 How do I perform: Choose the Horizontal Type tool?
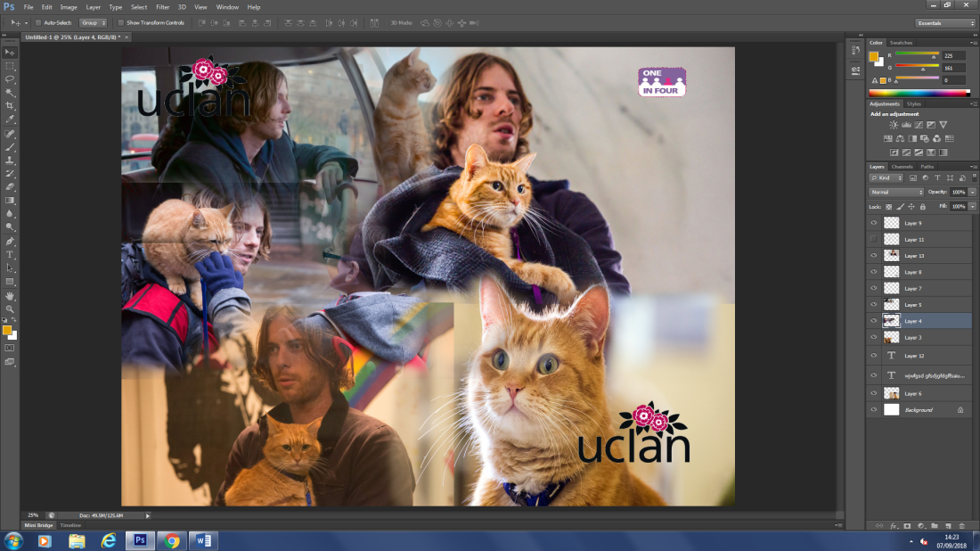click(x=10, y=255)
